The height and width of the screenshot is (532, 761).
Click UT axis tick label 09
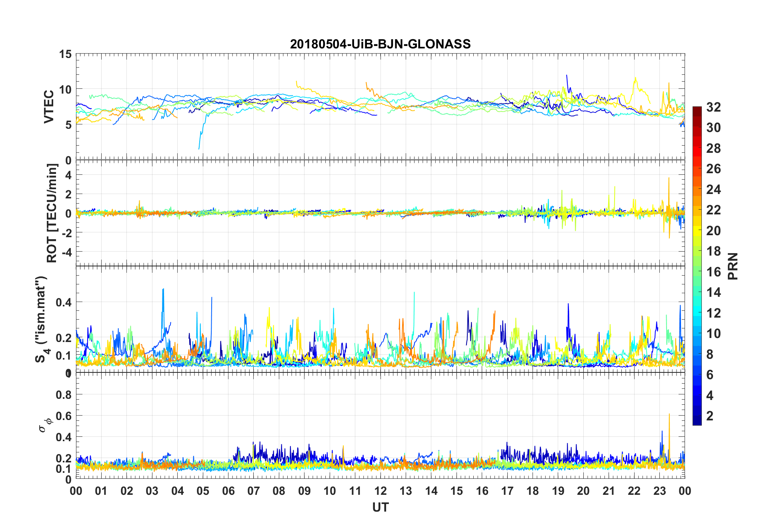(x=304, y=491)
